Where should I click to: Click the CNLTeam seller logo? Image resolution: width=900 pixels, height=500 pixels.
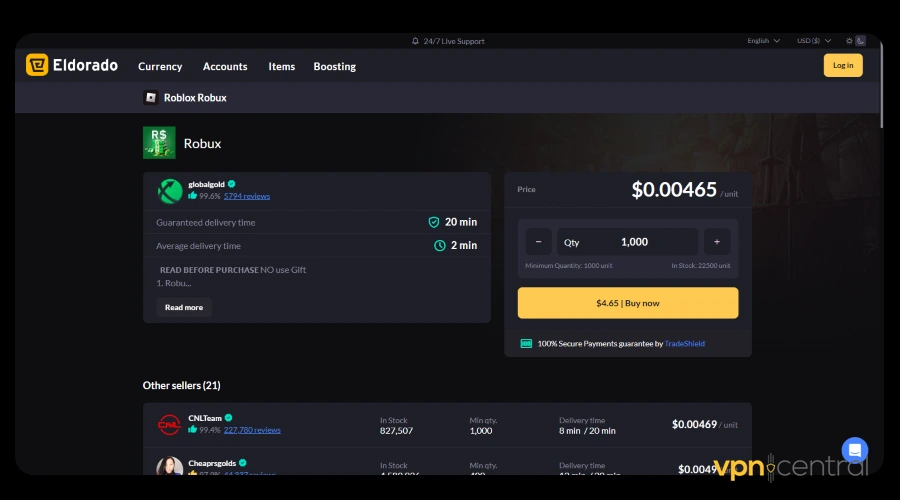pyautogui.click(x=169, y=424)
